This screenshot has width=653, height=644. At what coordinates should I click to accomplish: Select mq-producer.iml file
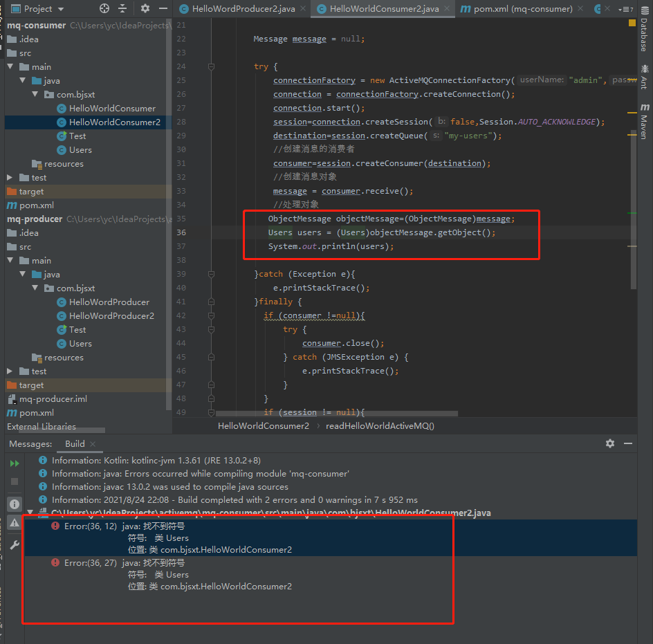[53, 398]
